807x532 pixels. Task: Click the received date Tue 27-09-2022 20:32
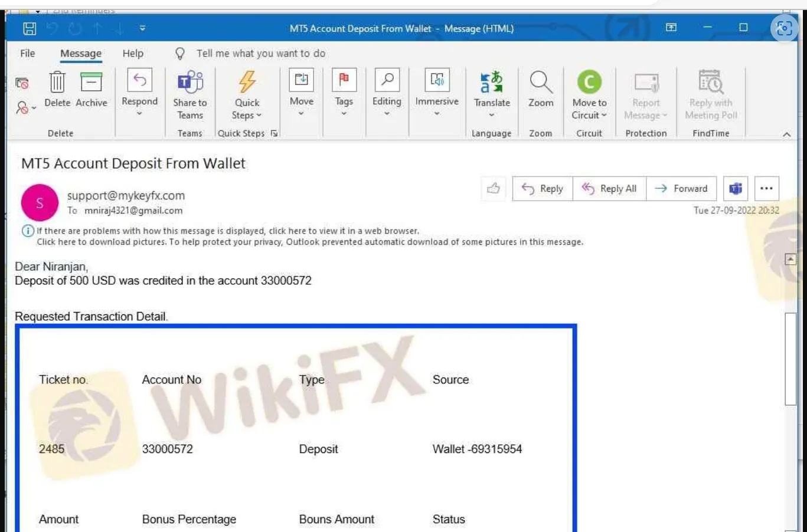[736, 211]
